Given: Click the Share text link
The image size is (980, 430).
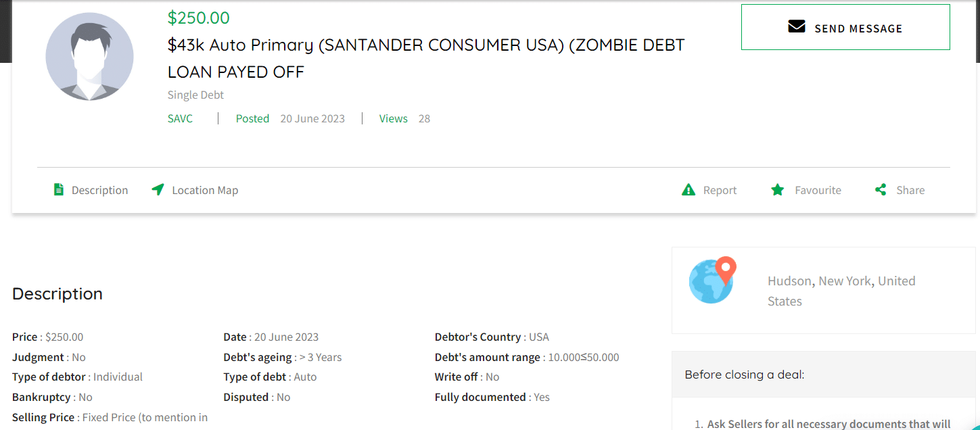Looking at the screenshot, I should [x=910, y=190].
